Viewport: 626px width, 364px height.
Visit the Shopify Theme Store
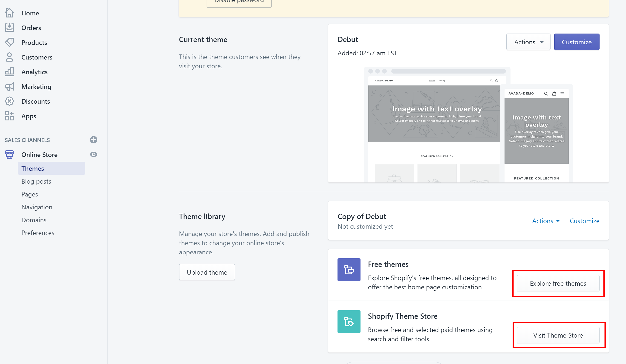pos(558,335)
